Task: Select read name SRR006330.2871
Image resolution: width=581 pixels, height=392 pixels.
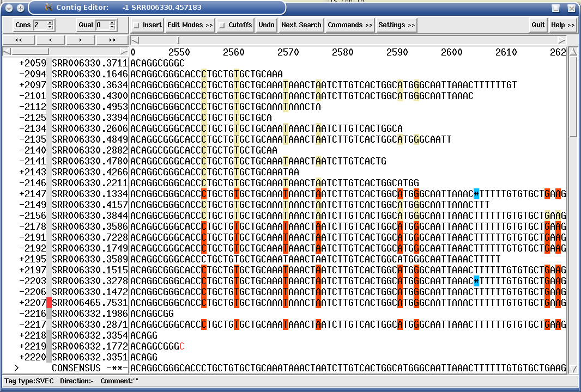Action: (90, 324)
